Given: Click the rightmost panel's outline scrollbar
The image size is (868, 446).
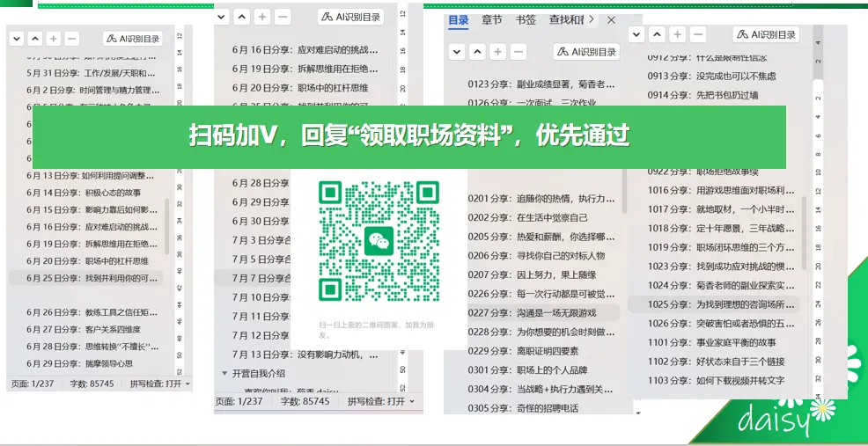Looking at the screenshot, I should pyautogui.click(x=804, y=232).
